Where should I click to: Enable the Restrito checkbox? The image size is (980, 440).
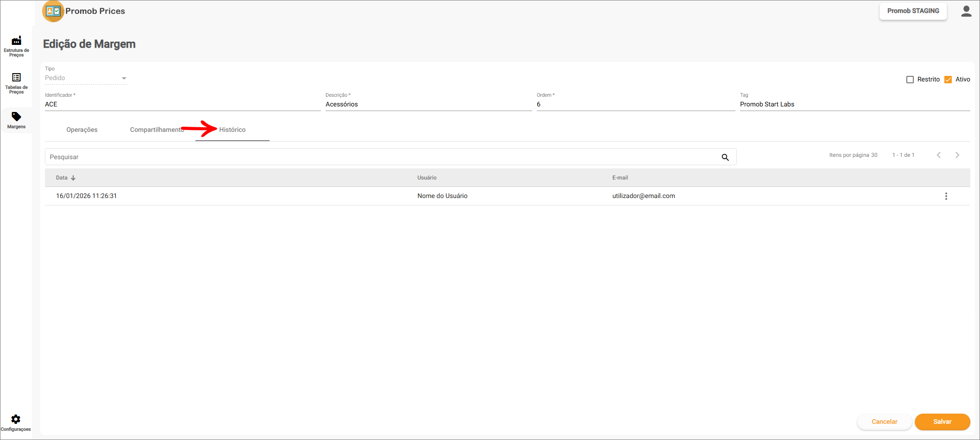(x=910, y=80)
